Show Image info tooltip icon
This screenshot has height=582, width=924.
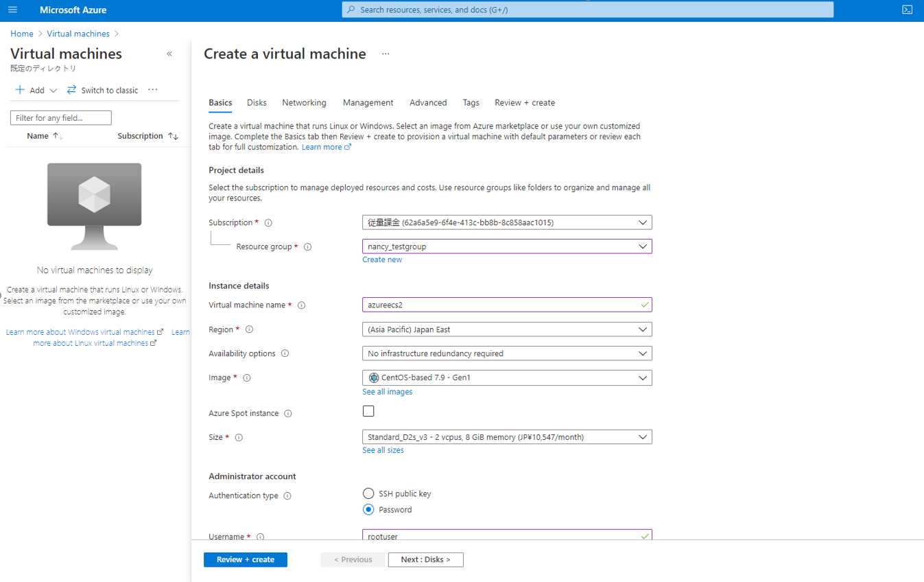pos(247,377)
